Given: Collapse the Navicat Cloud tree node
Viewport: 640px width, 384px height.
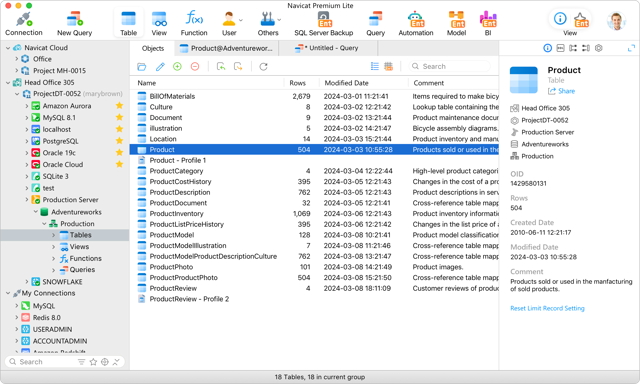Looking at the screenshot, I should [x=8, y=48].
